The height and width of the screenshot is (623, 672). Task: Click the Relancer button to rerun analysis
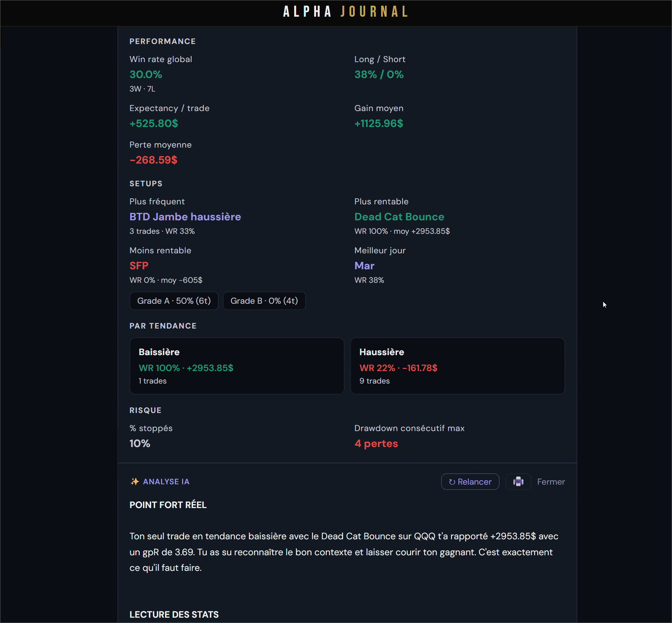[470, 481]
